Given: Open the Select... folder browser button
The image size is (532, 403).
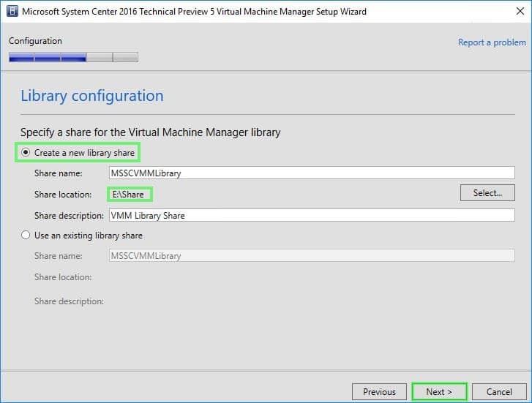Looking at the screenshot, I should pyautogui.click(x=487, y=193).
